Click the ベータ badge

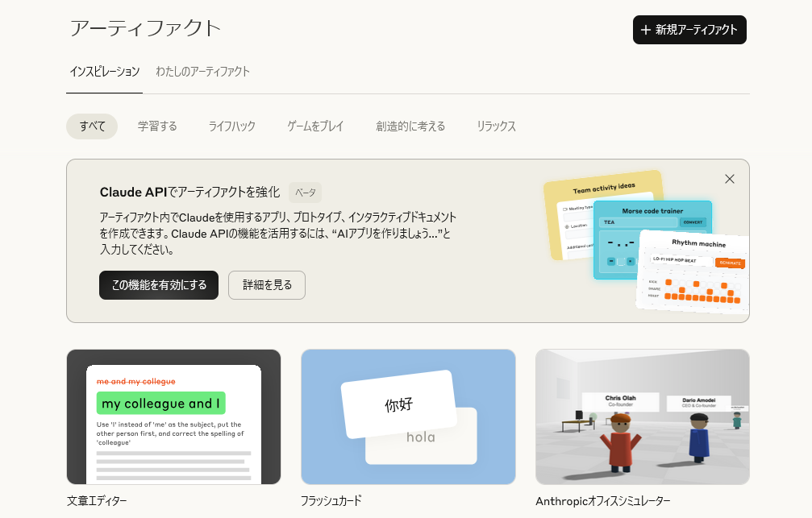(x=306, y=193)
